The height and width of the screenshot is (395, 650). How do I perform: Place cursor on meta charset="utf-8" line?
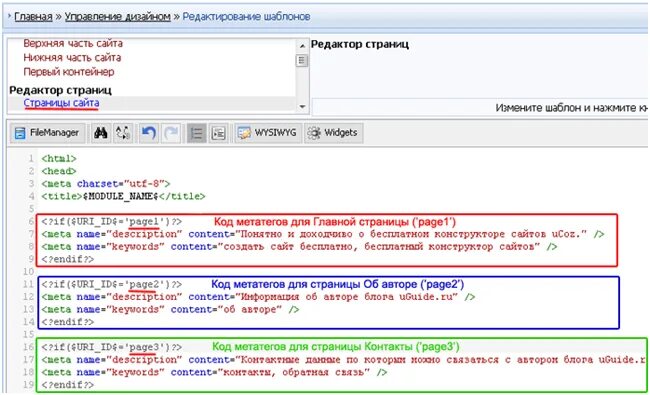click(x=106, y=184)
